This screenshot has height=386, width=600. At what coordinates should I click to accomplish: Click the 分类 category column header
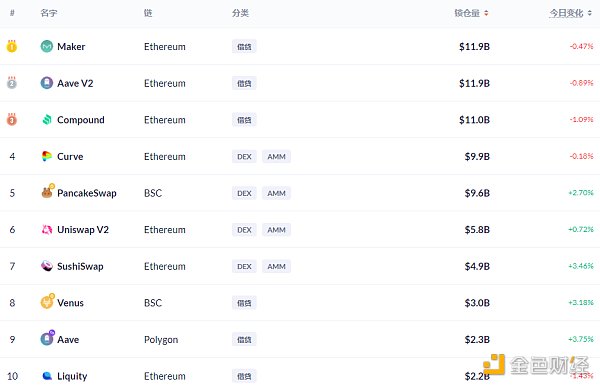tap(240, 13)
